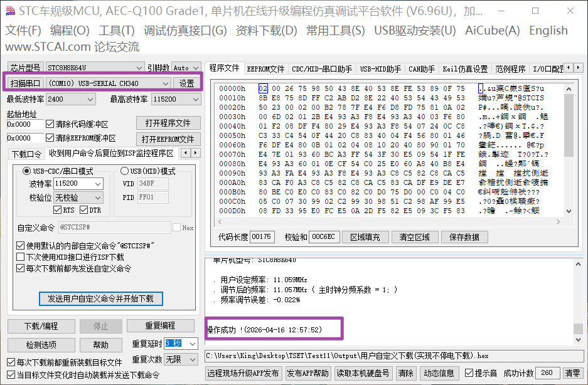The image size is (588, 385).
Task: Open 常用工具(S) menu
Action: click(x=336, y=30)
